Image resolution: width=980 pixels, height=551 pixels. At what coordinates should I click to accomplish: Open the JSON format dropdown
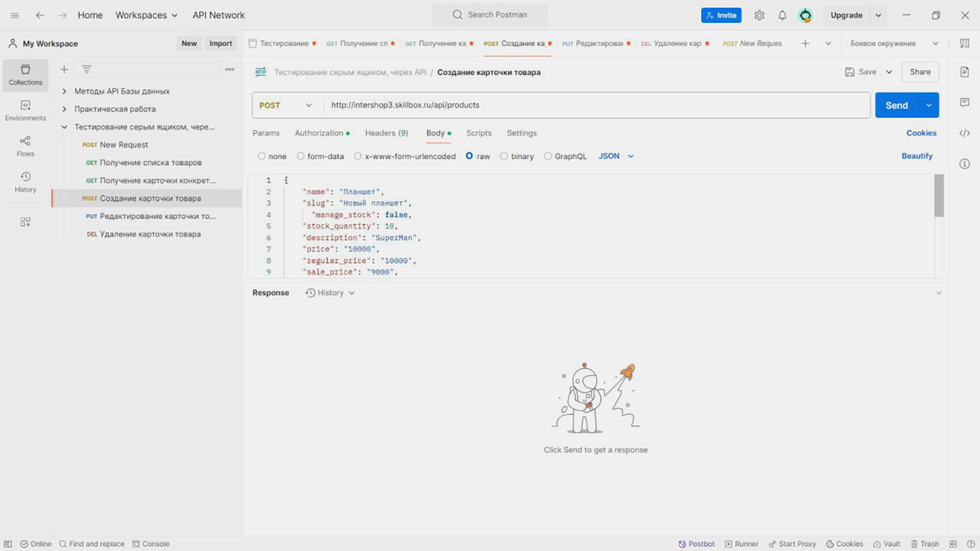(x=616, y=156)
